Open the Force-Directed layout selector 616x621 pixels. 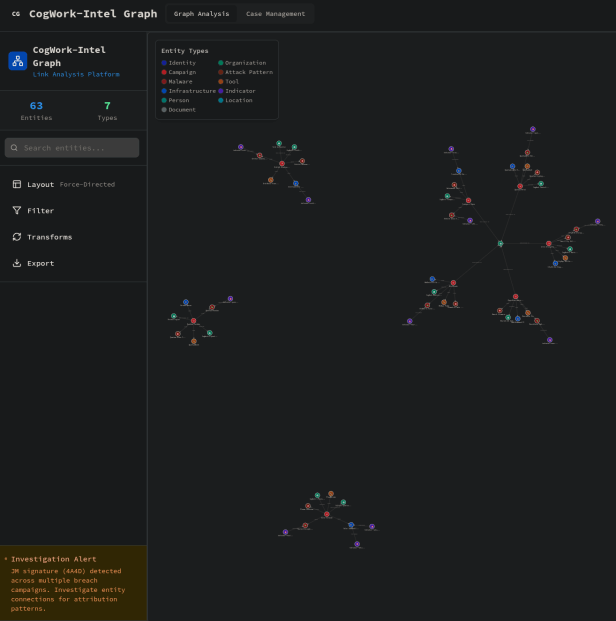[87, 184]
